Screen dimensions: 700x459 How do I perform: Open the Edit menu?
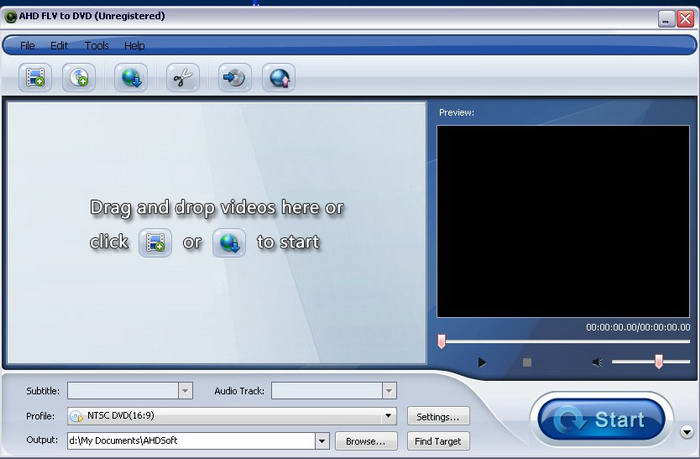pyautogui.click(x=58, y=46)
